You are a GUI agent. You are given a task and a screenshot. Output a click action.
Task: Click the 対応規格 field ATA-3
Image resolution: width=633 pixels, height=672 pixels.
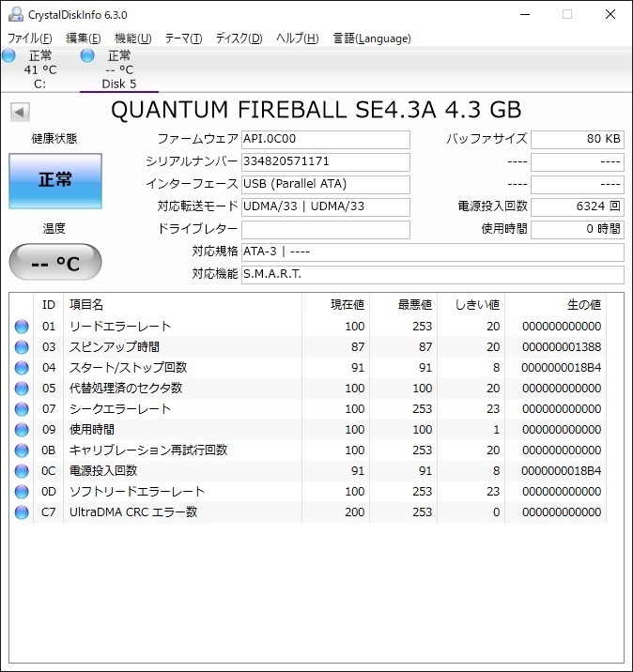433,252
